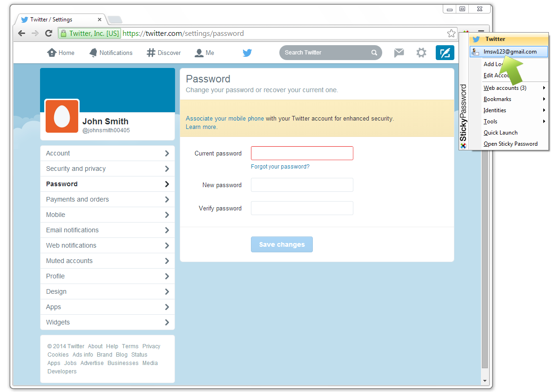
Task: Click Associate your mobile phone link
Action: click(x=225, y=118)
